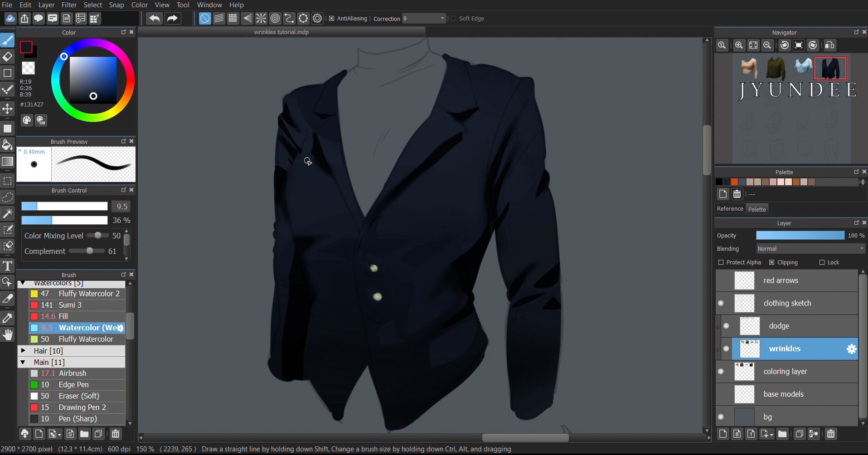Duplicate the current layer

pyautogui.click(x=800, y=434)
